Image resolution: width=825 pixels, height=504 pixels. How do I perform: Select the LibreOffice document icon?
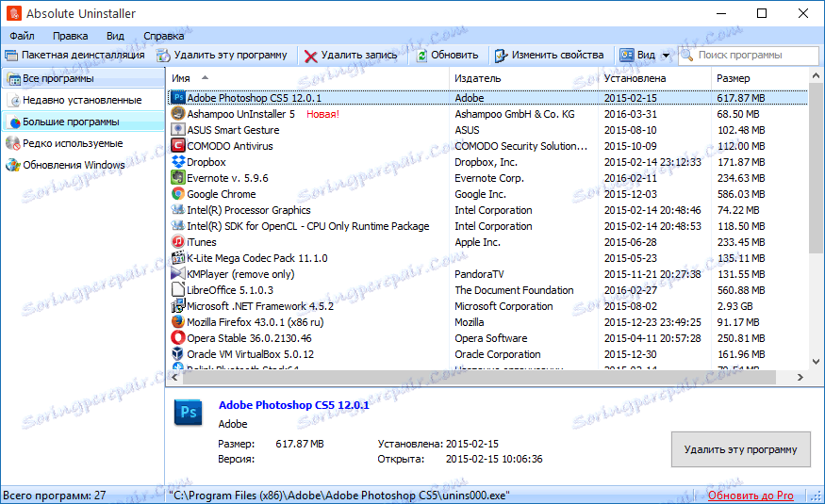[x=178, y=289]
